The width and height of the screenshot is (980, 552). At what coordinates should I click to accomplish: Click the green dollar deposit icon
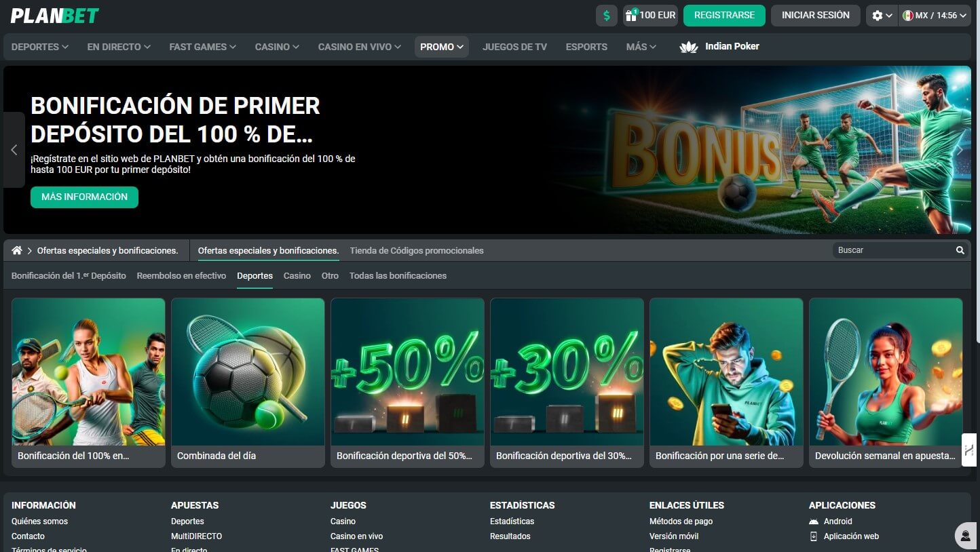pos(607,16)
